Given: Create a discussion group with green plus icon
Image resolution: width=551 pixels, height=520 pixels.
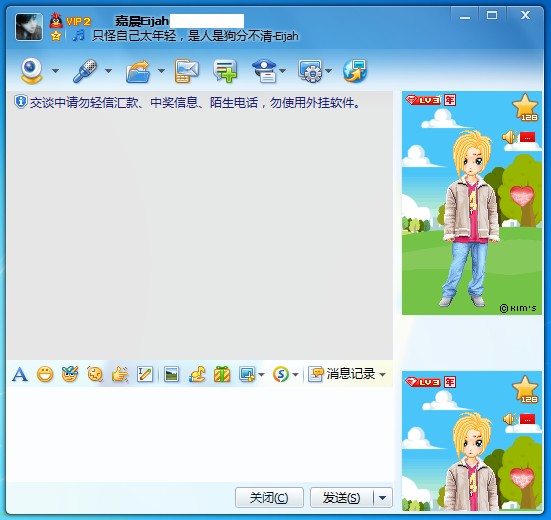Looking at the screenshot, I should tap(225, 71).
